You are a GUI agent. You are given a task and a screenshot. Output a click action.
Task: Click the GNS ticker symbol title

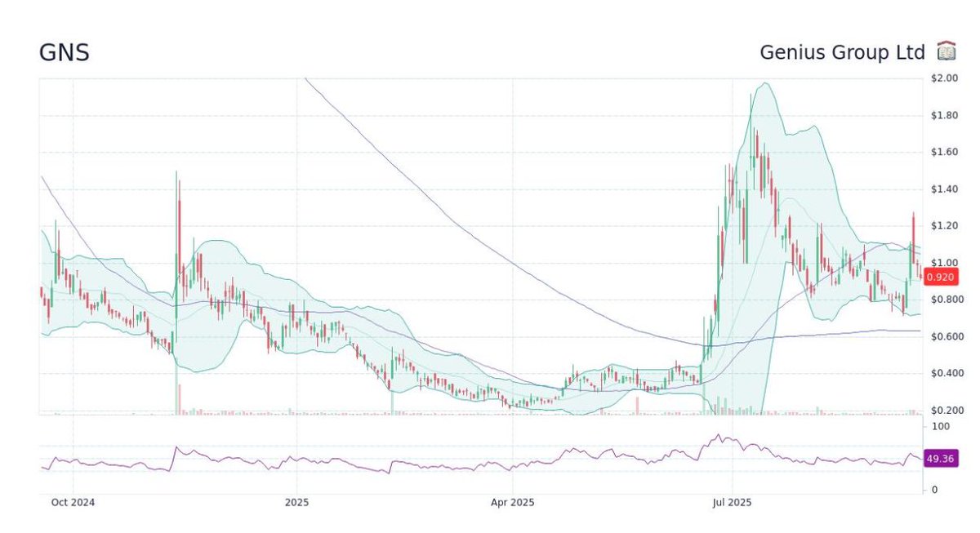(65, 52)
